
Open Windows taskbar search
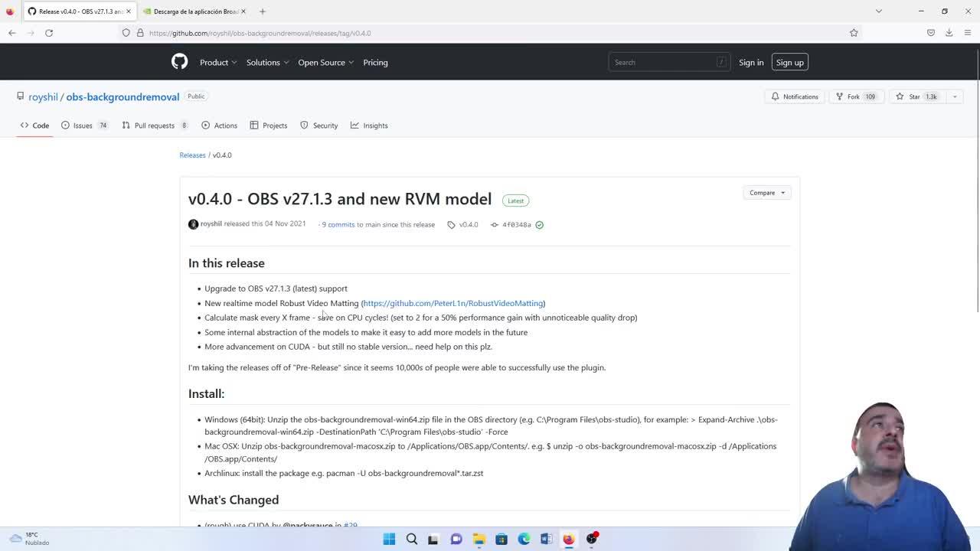pos(412,539)
